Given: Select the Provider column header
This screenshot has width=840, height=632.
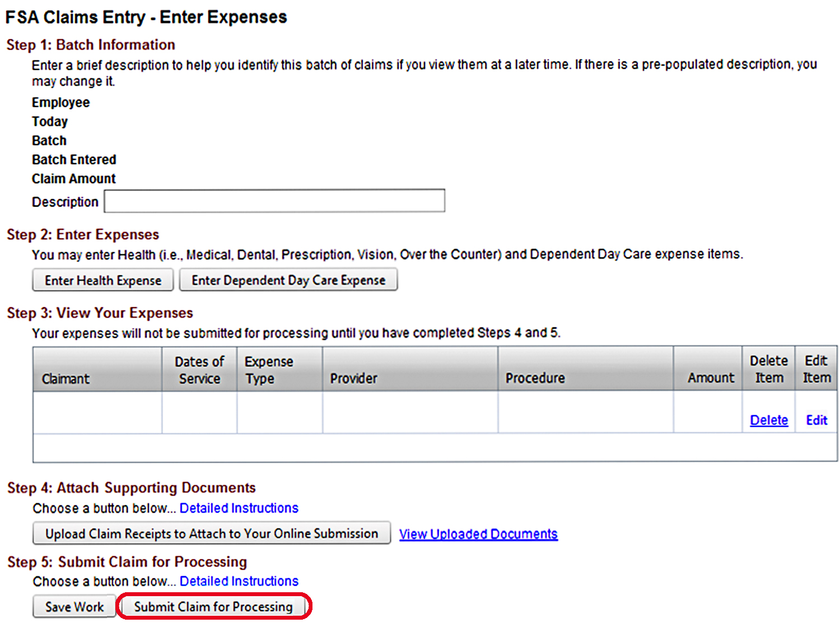Looking at the screenshot, I should click(x=410, y=369).
